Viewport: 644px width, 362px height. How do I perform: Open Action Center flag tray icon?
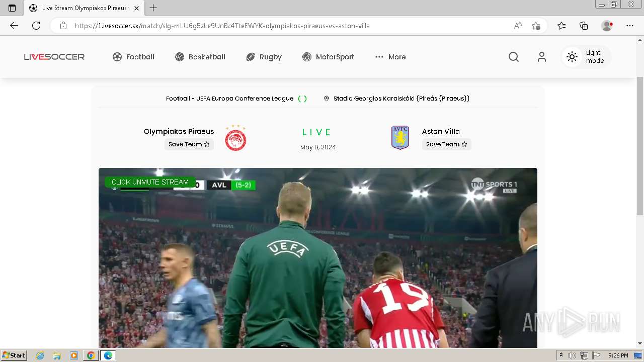click(596, 355)
